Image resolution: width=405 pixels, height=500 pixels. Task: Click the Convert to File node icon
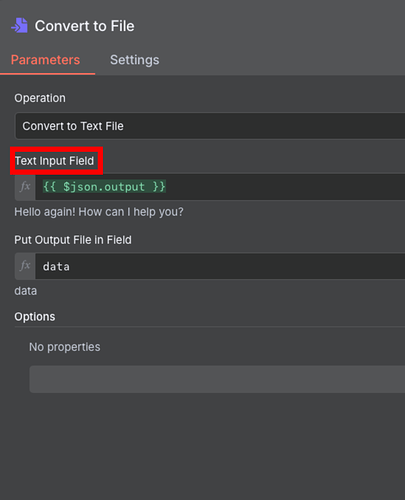coord(19,26)
